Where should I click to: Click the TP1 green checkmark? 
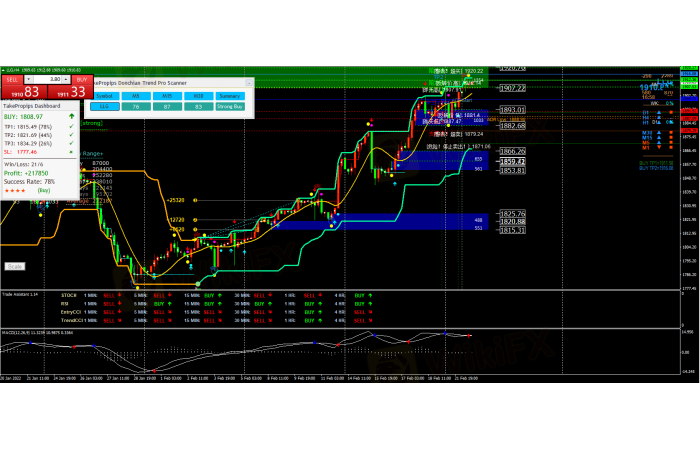(x=70, y=127)
